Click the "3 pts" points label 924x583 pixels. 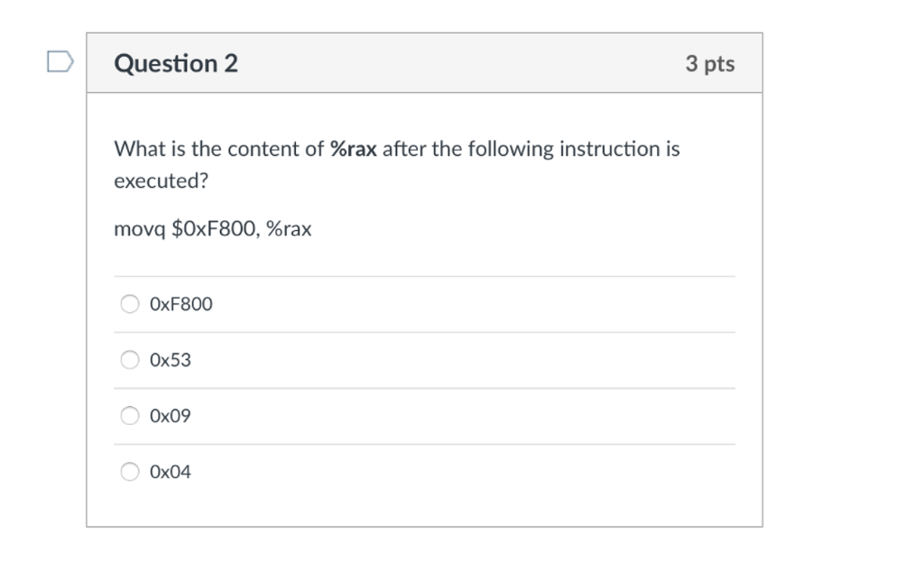709,64
